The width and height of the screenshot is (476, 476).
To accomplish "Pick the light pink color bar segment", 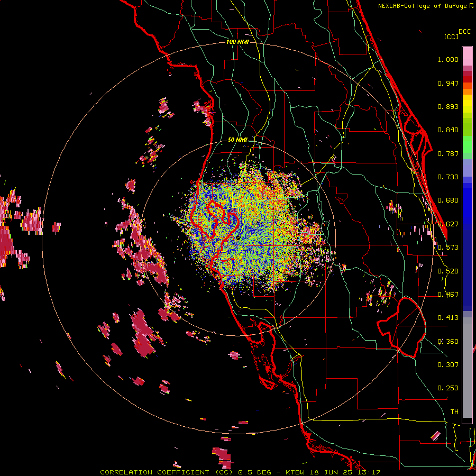I will click(467, 56).
